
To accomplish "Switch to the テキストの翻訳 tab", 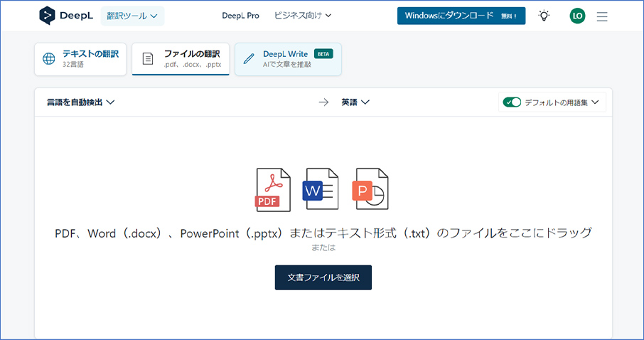I will pos(80,59).
